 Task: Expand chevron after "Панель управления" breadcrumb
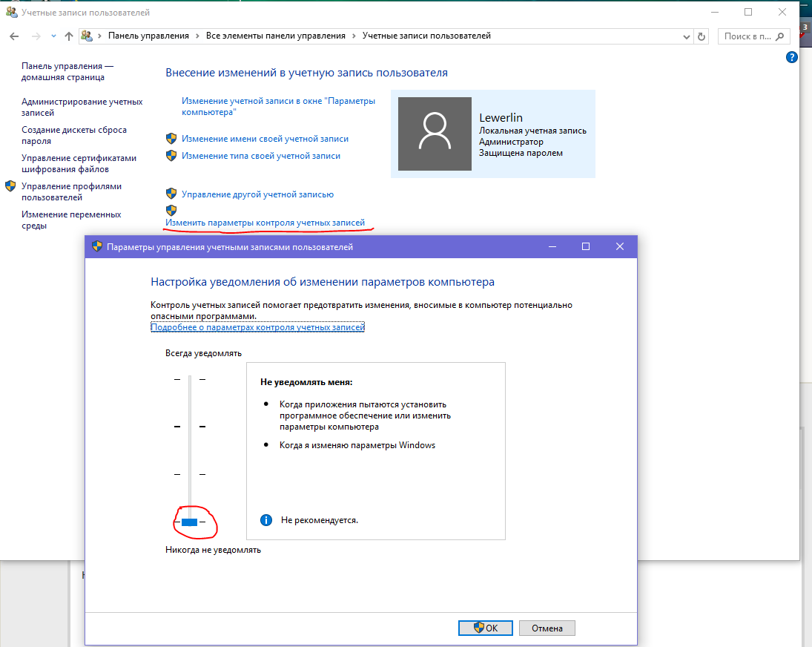tap(197, 36)
